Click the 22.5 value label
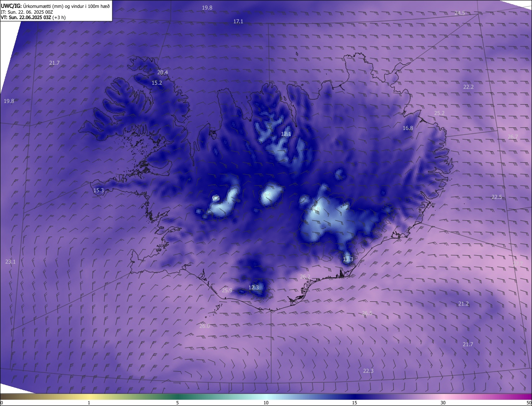 pyautogui.click(x=497, y=197)
